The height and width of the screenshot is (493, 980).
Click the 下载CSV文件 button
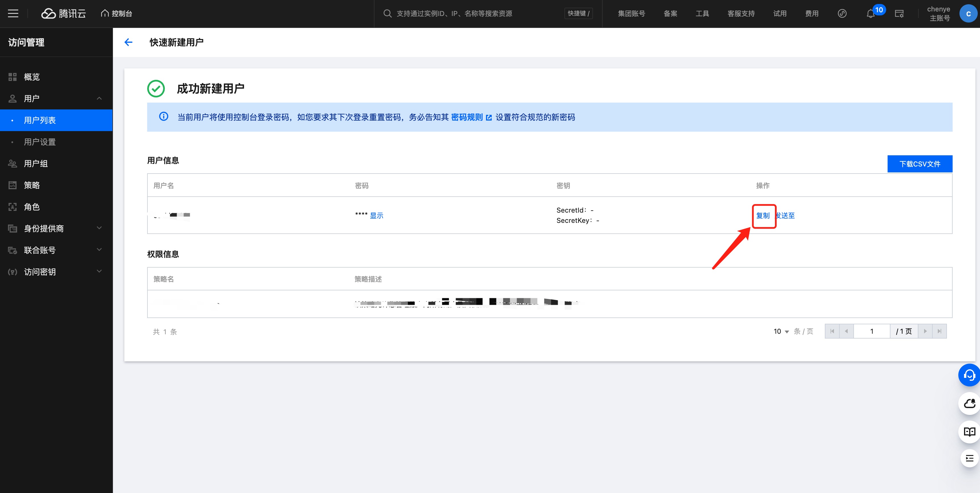pos(920,164)
